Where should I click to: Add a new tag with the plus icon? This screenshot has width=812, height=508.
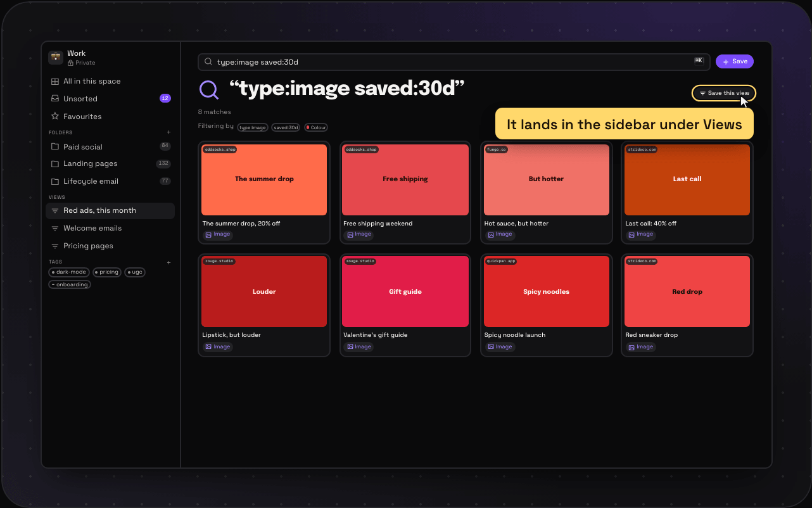coord(168,262)
